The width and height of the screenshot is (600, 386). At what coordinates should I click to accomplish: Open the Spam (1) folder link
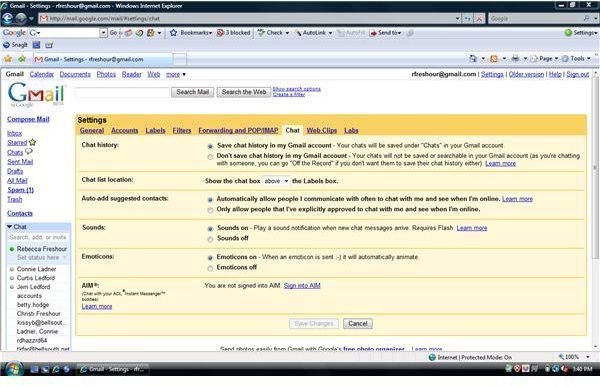(x=21, y=190)
